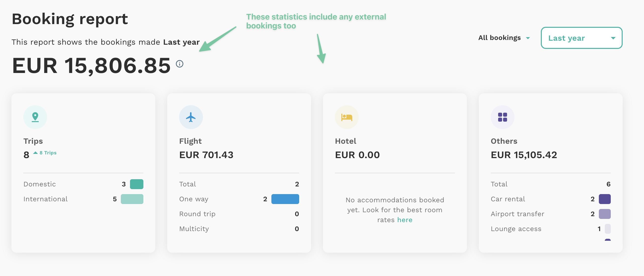Click the Lounge access pale swatch

tap(608, 229)
